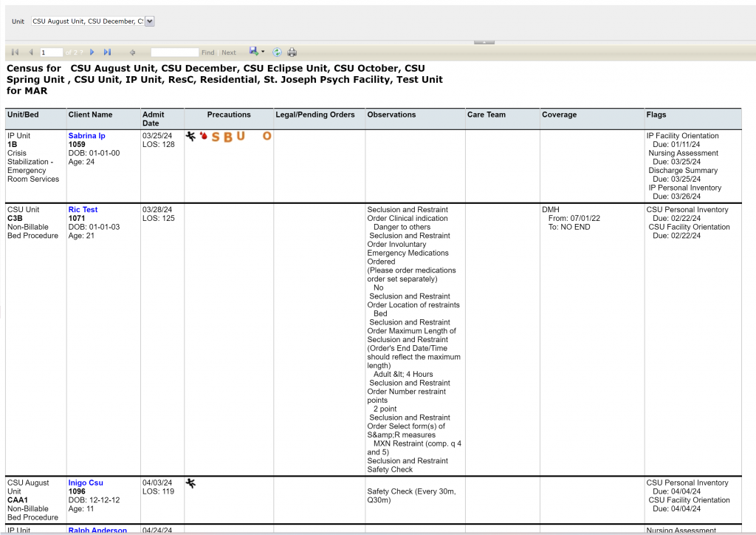
Task: Refresh the census report
Action: [276, 52]
